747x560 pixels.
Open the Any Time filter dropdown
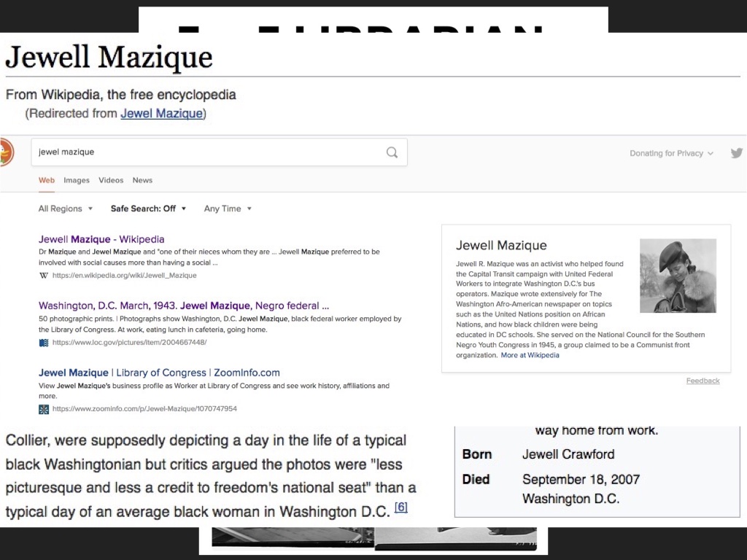click(228, 209)
